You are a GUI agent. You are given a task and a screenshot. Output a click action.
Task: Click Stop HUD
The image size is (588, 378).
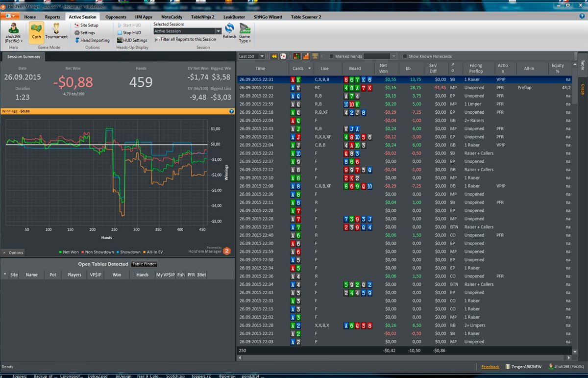pos(129,33)
